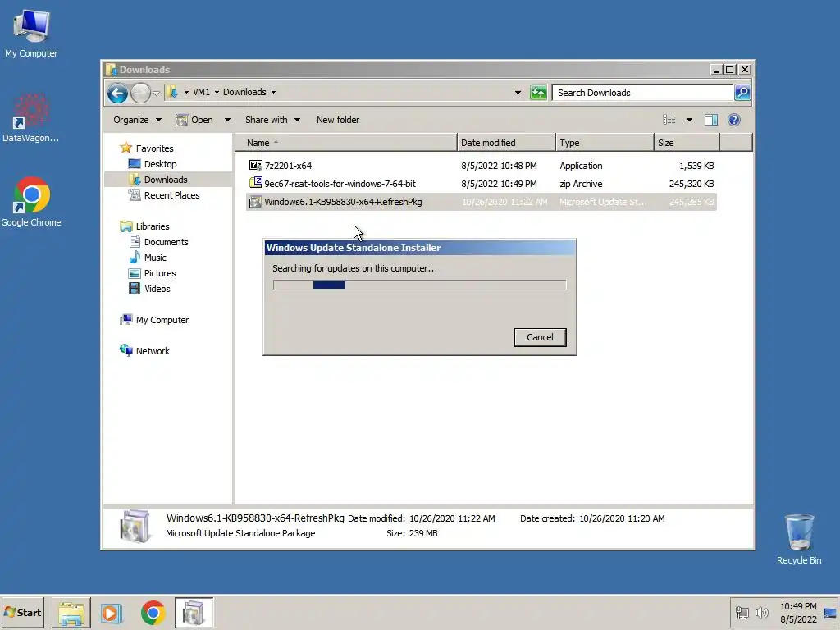
Task: Click VM1 in the address path
Action: pos(202,92)
